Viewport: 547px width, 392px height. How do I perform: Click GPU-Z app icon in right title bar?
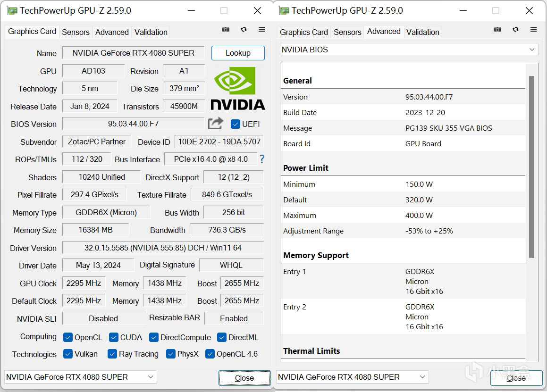coord(284,11)
